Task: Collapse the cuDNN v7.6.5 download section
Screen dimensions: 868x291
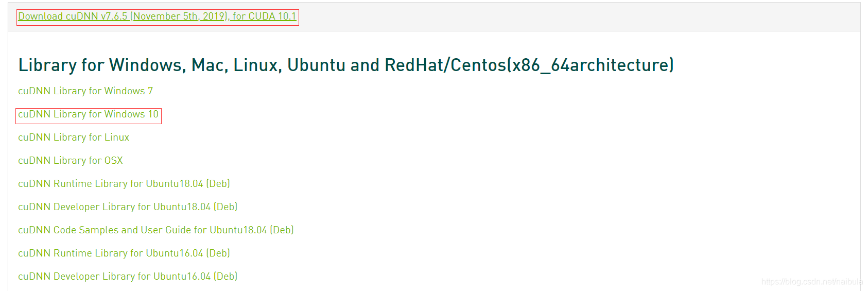Action: pyautogui.click(x=157, y=16)
